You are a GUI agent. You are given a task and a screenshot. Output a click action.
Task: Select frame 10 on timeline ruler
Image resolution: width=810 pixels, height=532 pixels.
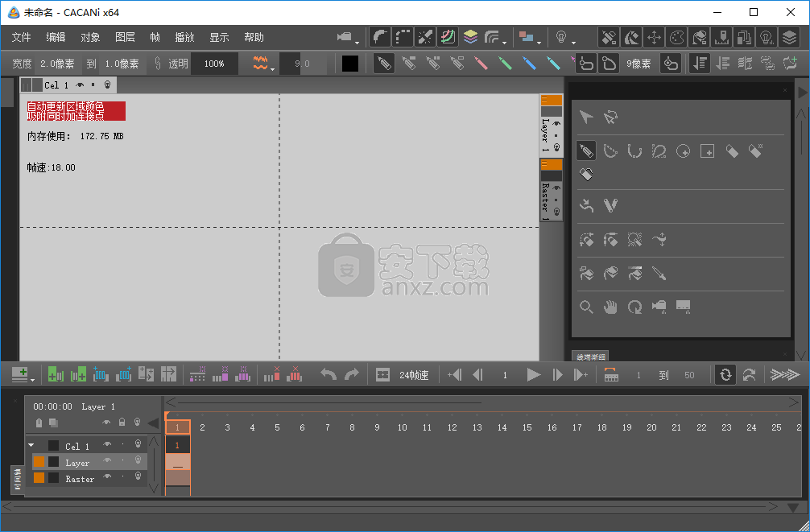pyautogui.click(x=402, y=427)
